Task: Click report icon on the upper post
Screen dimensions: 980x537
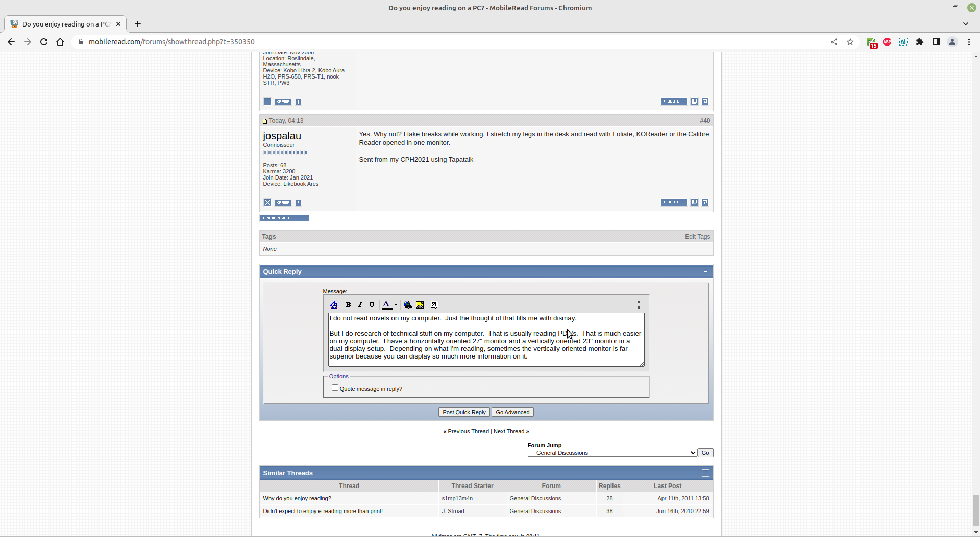Action: [x=299, y=102]
